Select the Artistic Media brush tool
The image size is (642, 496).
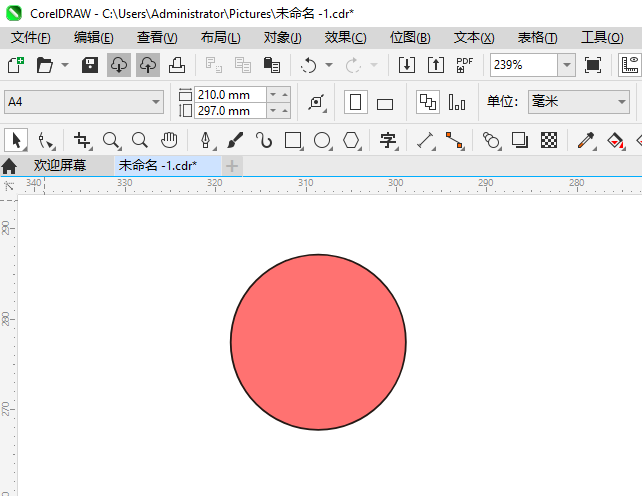(x=235, y=140)
